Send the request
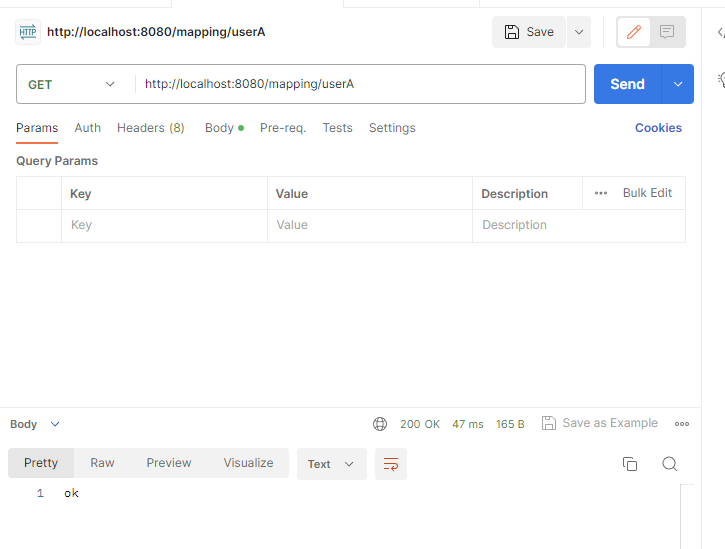Viewport: 725px width, 549px height. (627, 84)
